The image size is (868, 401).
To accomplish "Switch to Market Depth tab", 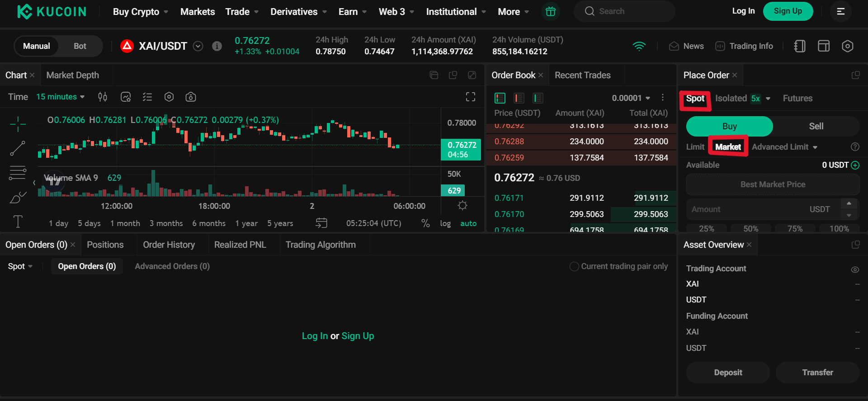I will pos(72,75).
